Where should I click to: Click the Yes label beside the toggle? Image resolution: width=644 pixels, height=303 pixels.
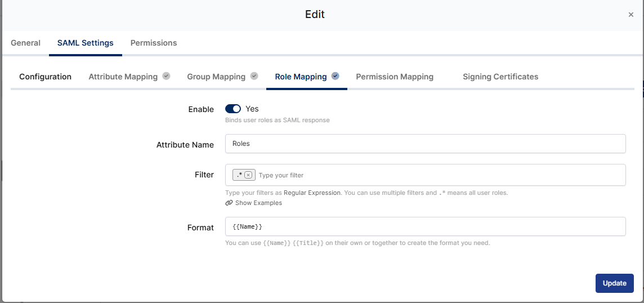click(252, 109)
